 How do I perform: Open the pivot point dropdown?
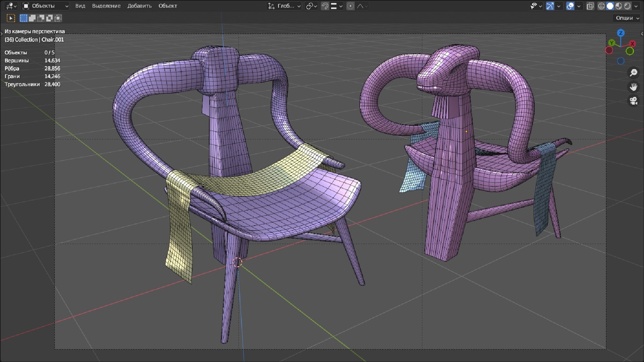tap(312, 6)
